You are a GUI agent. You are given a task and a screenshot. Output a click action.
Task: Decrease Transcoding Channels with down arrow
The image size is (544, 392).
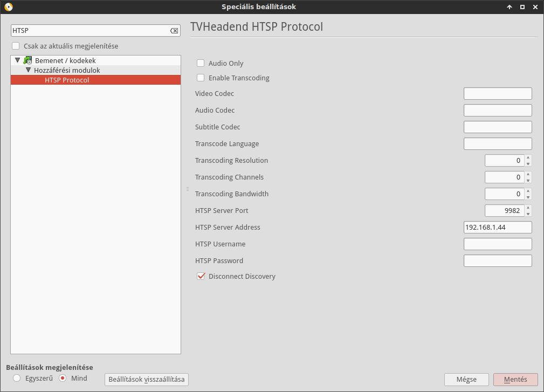528,180
